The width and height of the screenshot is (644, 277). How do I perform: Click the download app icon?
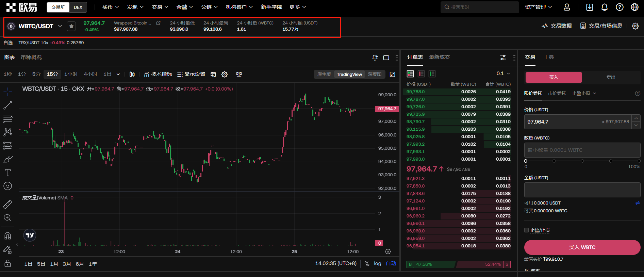click(590, 7)
